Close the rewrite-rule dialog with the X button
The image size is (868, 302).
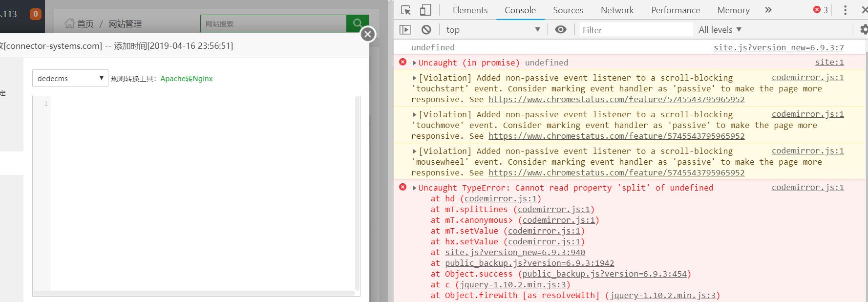(x=368, y=34)
